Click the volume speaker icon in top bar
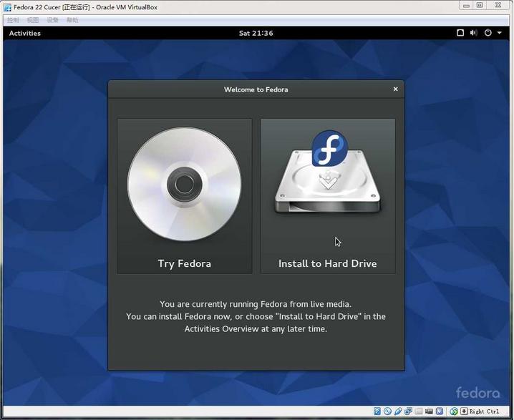Viewport: 514px width, 420px height. [x=474, y=33]
